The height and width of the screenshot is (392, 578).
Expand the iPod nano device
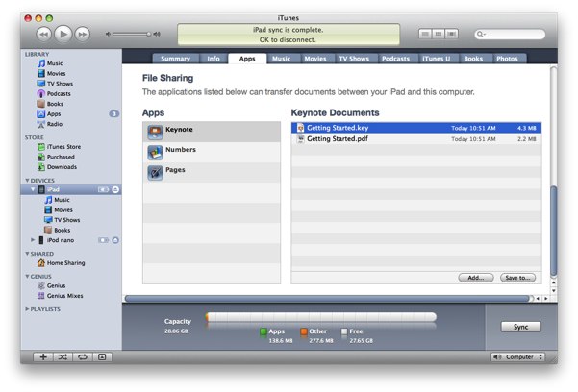point(33,240)
